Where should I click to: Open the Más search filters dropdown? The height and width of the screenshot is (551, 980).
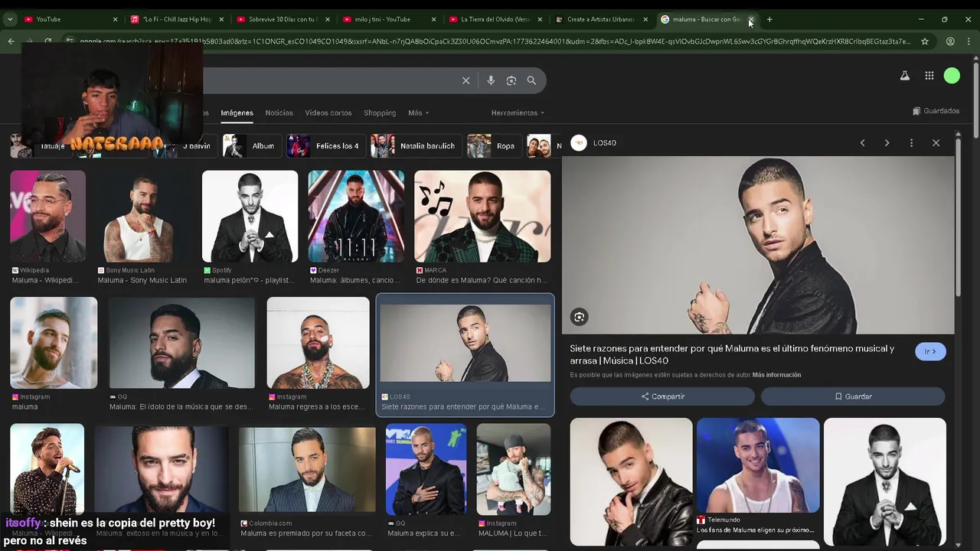pyautogui.click(x=418, y=112)
